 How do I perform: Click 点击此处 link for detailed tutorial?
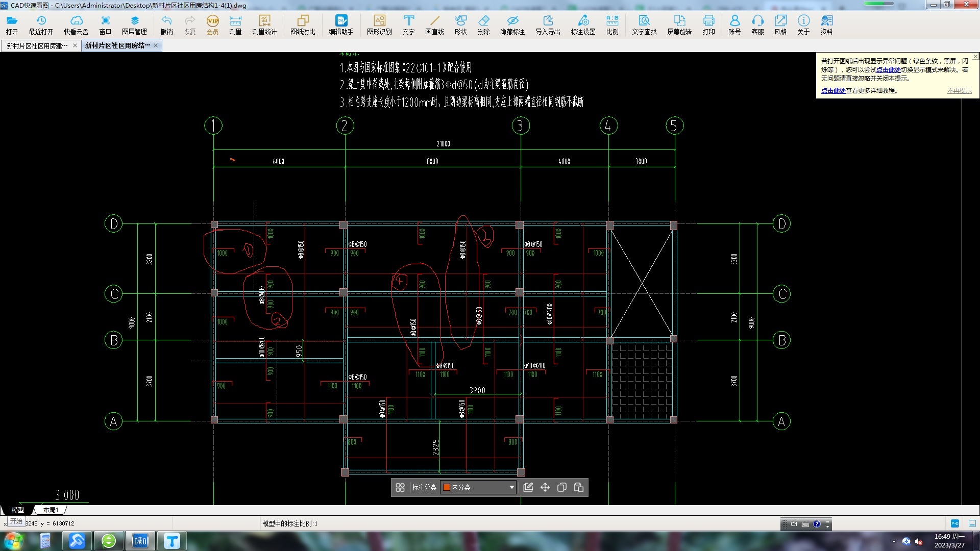pyautogui.click(x=833, y=90)
